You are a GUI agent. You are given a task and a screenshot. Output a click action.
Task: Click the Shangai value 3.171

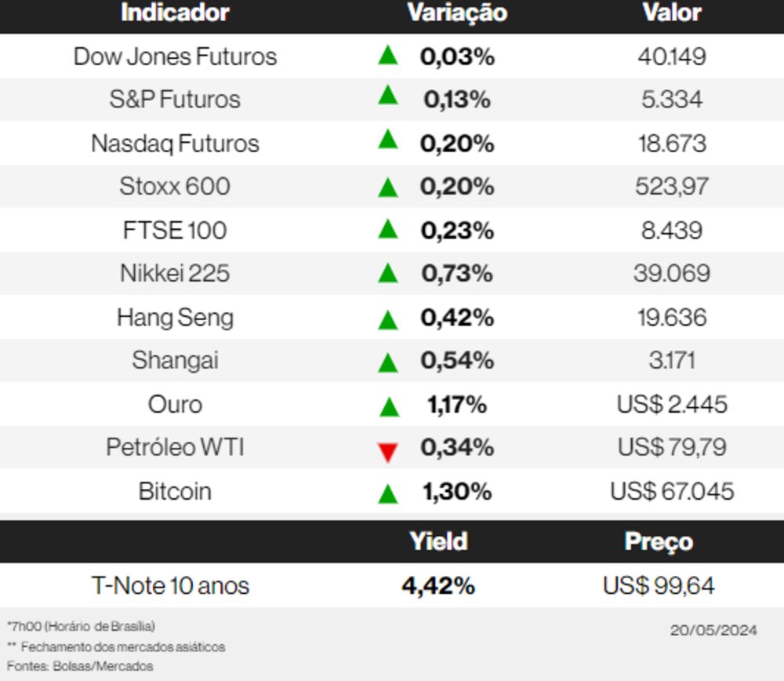(672, 360)
